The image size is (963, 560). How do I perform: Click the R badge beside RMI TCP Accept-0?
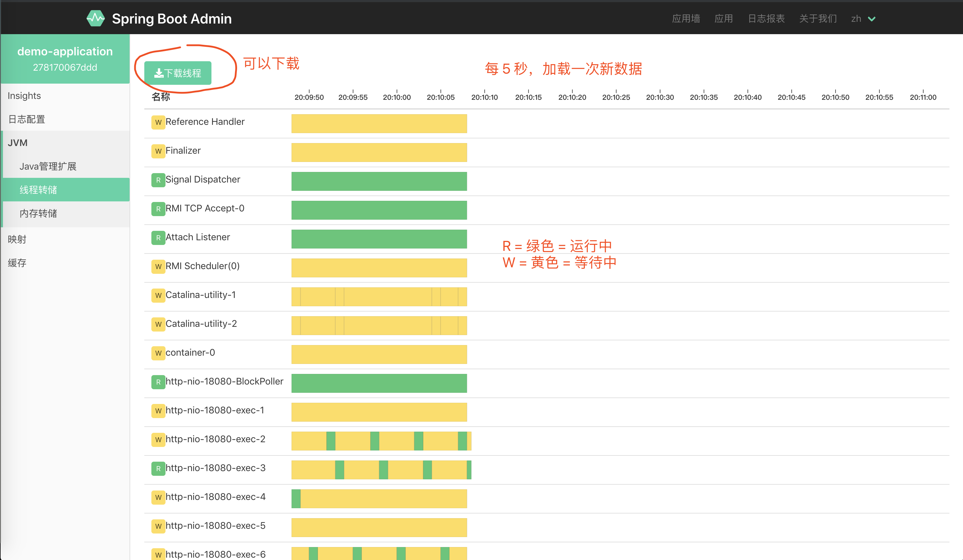(x=158, y=209)
